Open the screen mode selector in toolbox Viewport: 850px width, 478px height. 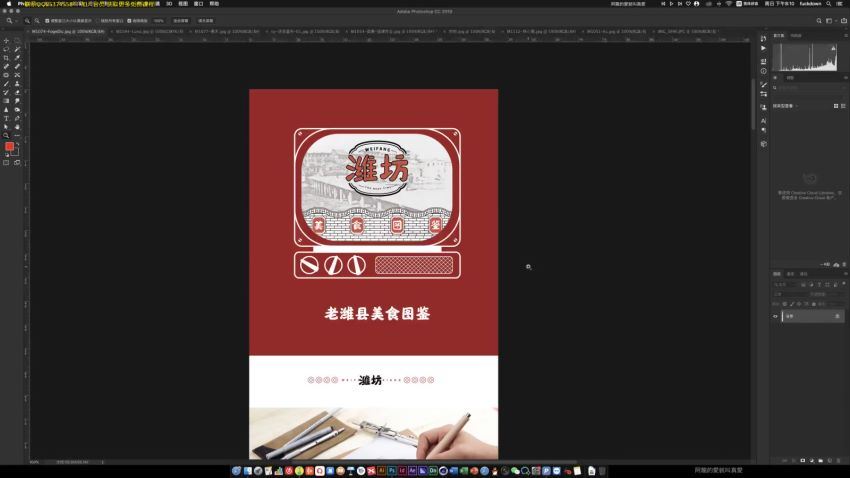pos(17,163)
